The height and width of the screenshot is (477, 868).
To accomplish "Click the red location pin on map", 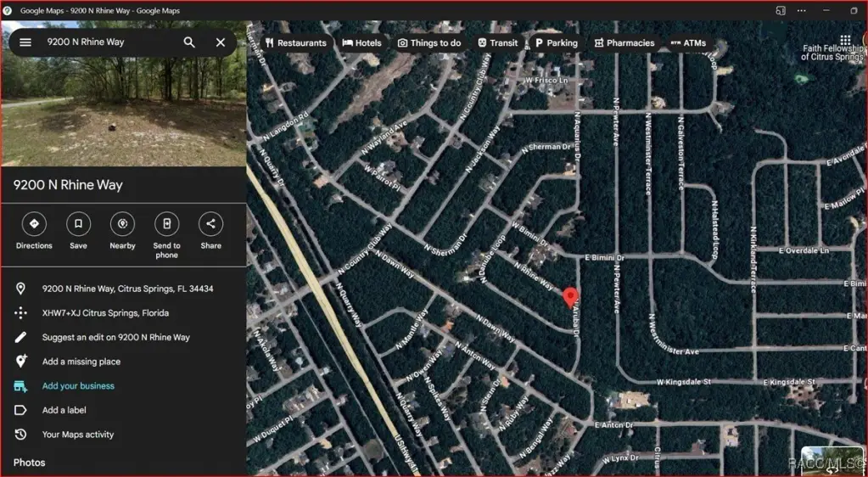I will (570, 297).
